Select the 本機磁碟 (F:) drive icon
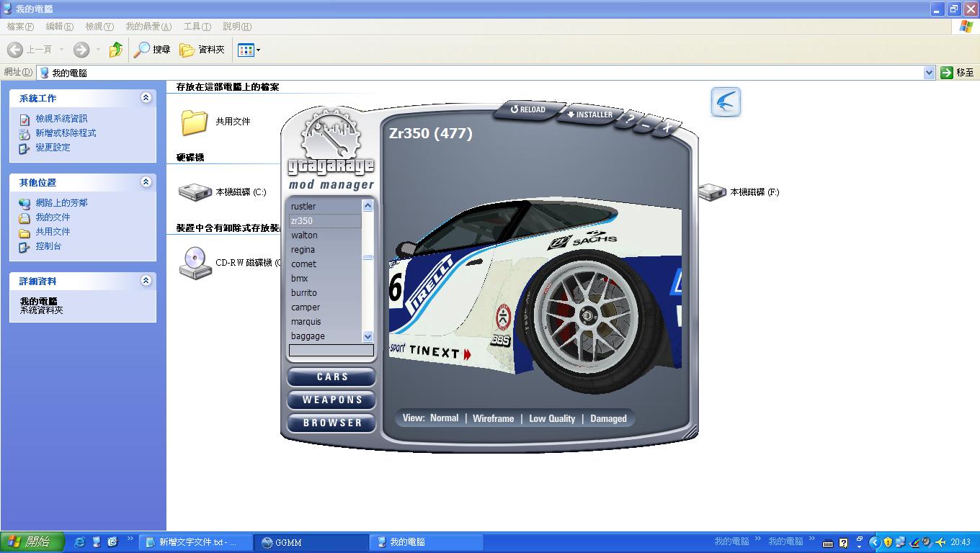The image size is (980, 553). click(711, 192)
